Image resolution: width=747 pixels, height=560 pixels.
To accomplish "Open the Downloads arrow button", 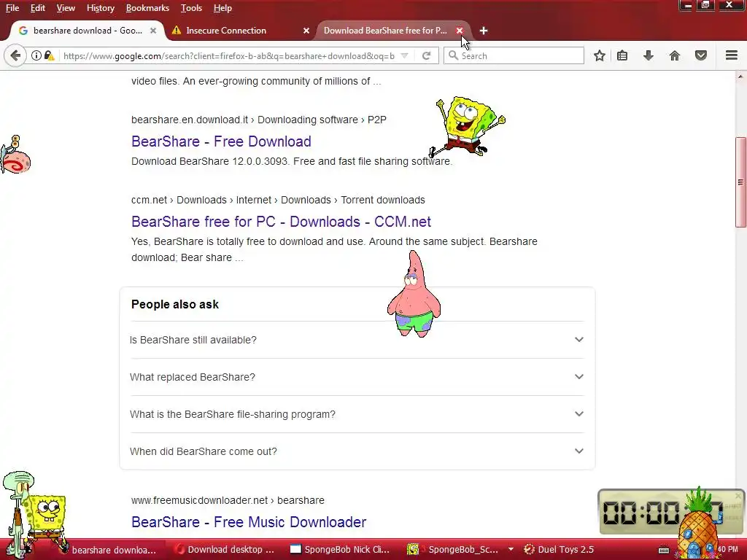I will [649, 55].
